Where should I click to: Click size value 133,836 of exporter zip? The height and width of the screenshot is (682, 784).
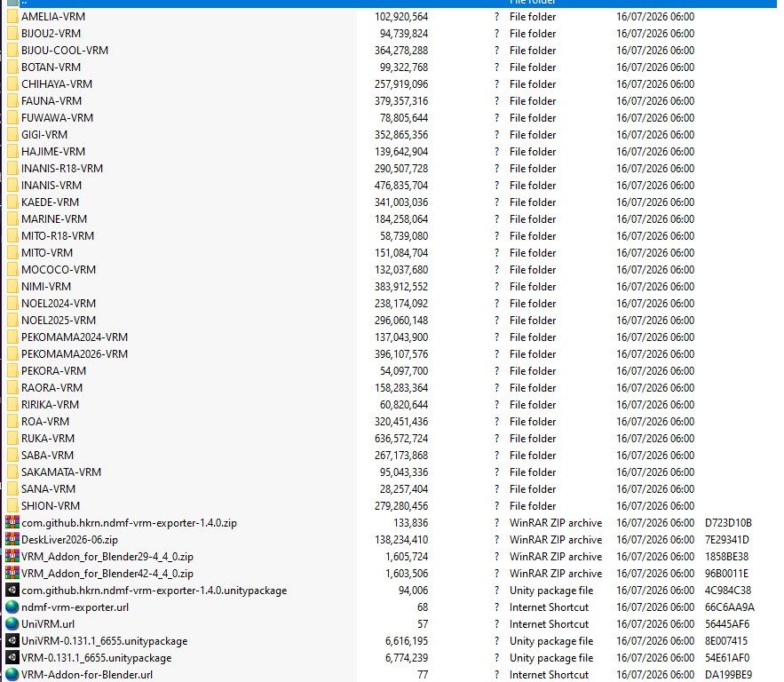(410, 523)
